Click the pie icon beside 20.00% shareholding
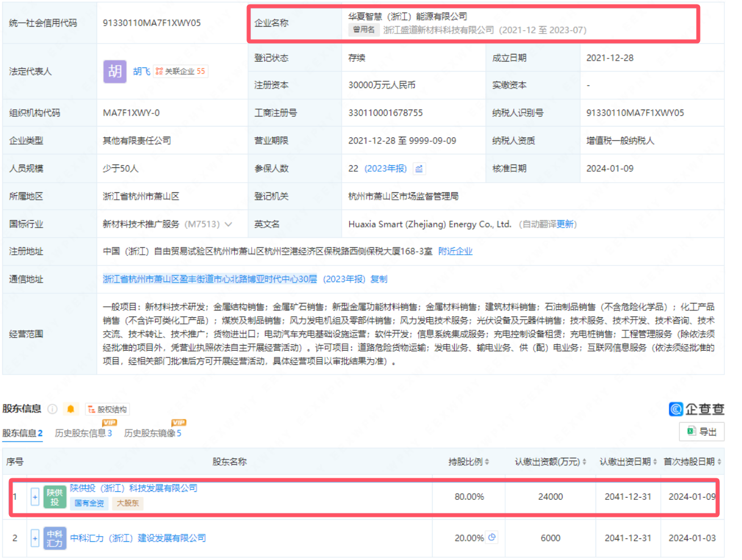The width and height of the screenshot is (742, 560). click(x=492, y=537)
